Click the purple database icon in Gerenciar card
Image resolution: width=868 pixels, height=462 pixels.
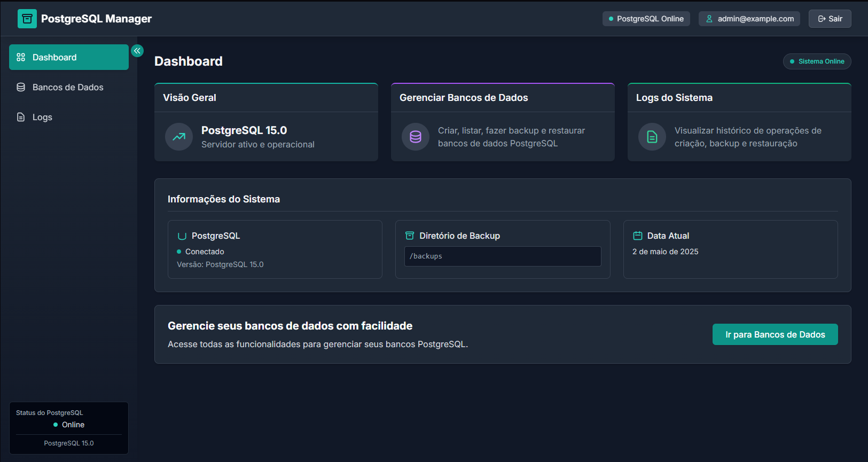pos(416,137)
